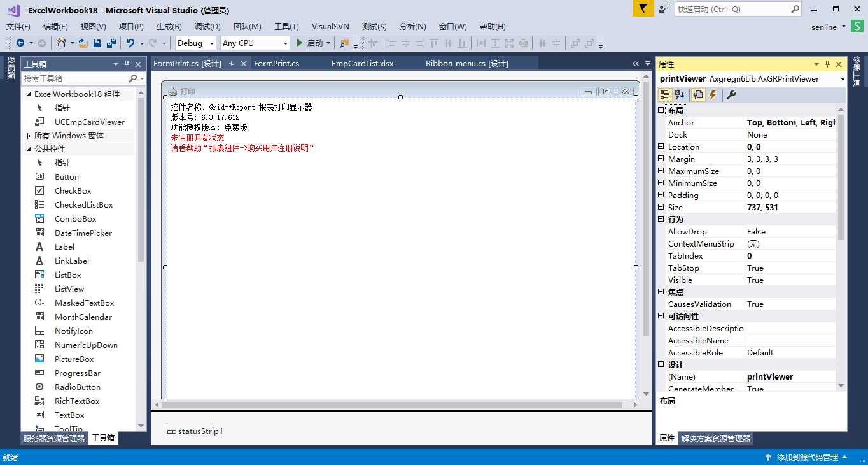
Task: Click the green S account avatar
Action: click(857, 27)
